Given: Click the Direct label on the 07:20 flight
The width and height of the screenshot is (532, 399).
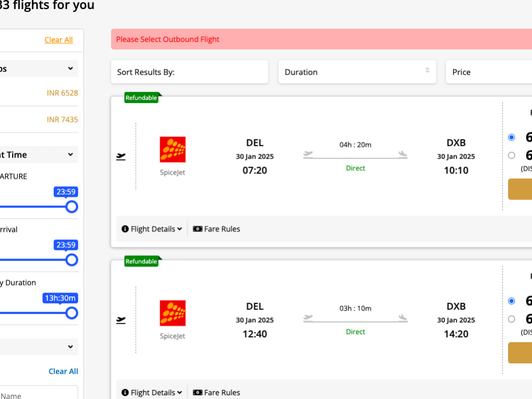Looking at the screenshot, I should pyautogui.click(x=355, y=168).
